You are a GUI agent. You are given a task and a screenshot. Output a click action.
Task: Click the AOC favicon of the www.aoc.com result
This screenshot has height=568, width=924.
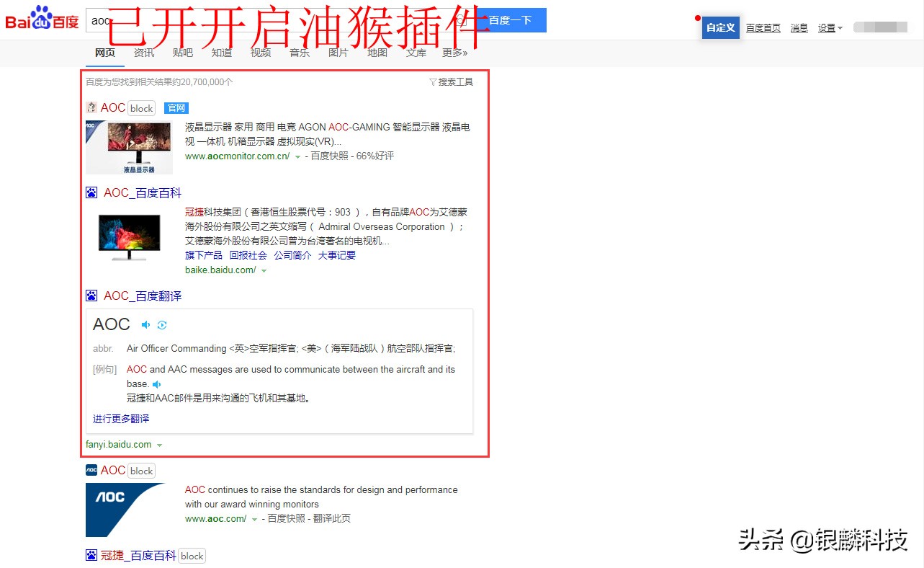91,469
